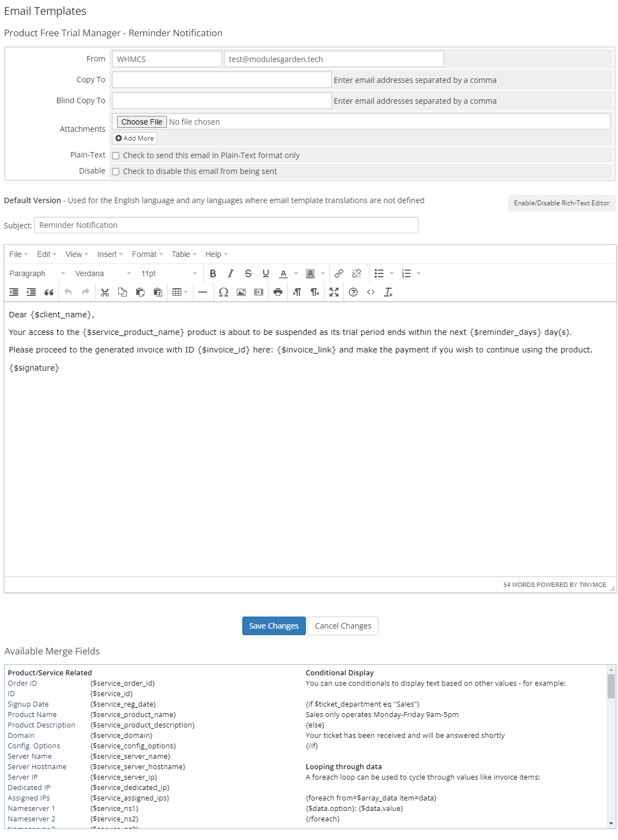This screenshot has width=618, height=840.
Task: Remove link with unlink icon
Action: (x=357, y=273)
